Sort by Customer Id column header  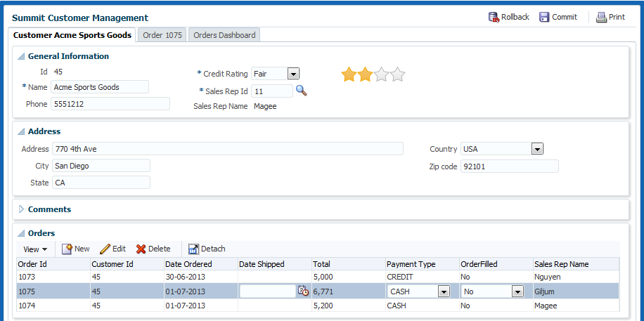click(127, 264)
